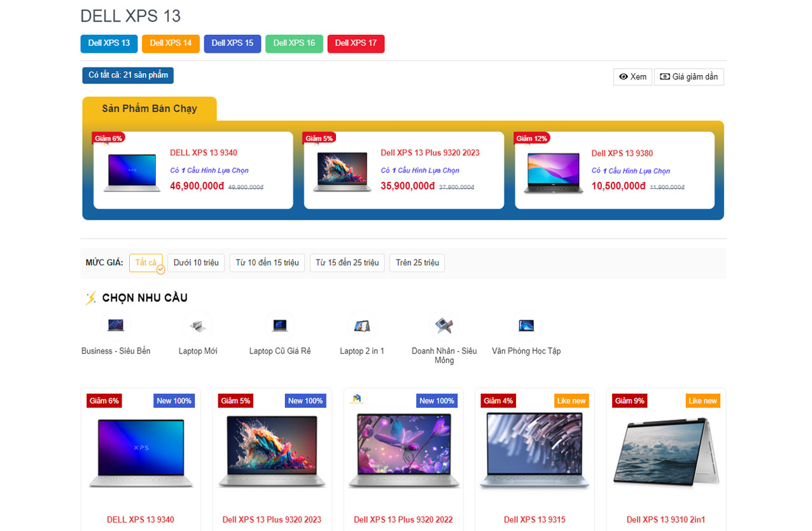Open the Dell XPS 13 9310 2in1 image

tap(666, 453)
